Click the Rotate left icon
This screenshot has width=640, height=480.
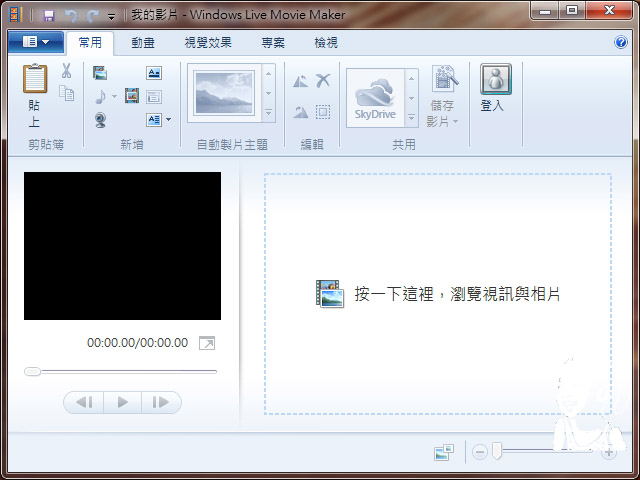point(301,81)
